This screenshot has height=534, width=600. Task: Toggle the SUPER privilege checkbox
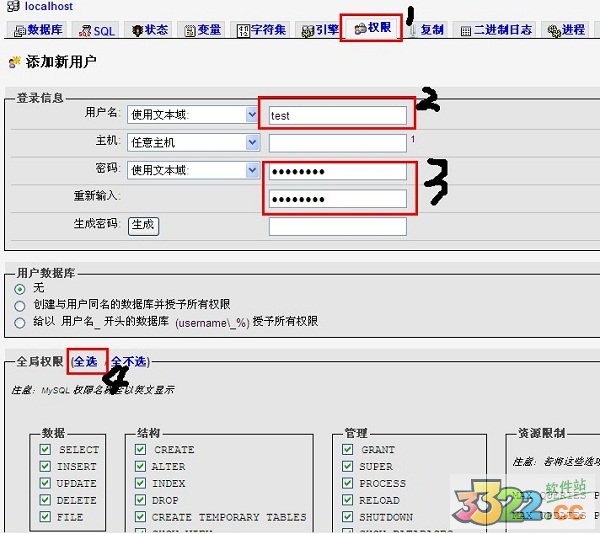pyautogui.click(x=347, y=466)
